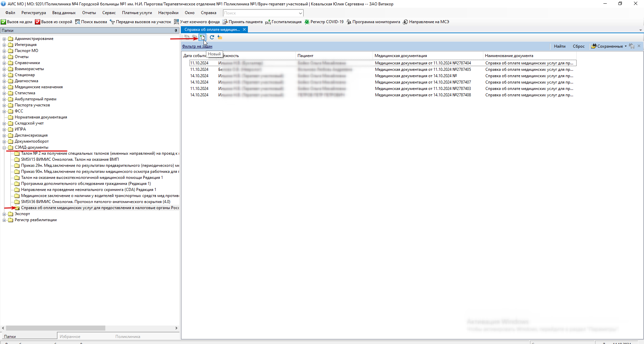Open the Поиск combo box dropdown arrow
This screenshot has width=644, height=344.
pyautogui.click(x=300, y=13)
